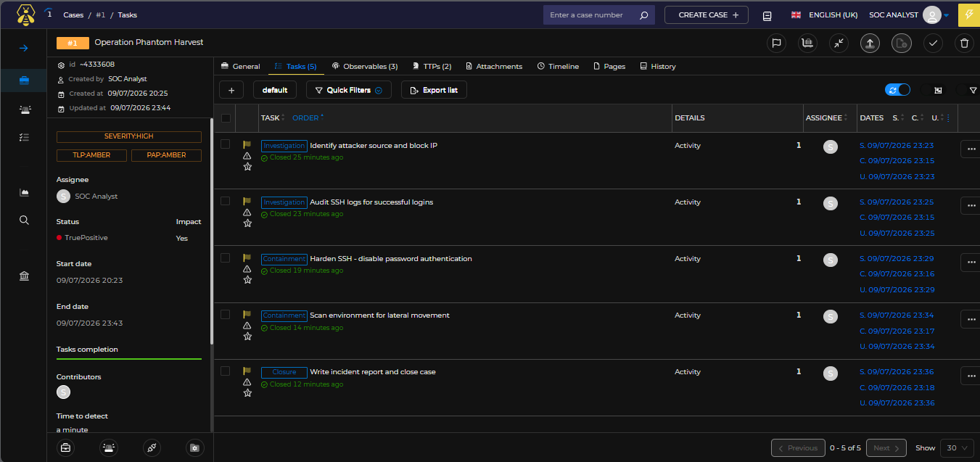Open Dashboards from the chart sidebar icon
This screenshot has height=462, width=980.
pyautogui.click(x=24, y=192)
